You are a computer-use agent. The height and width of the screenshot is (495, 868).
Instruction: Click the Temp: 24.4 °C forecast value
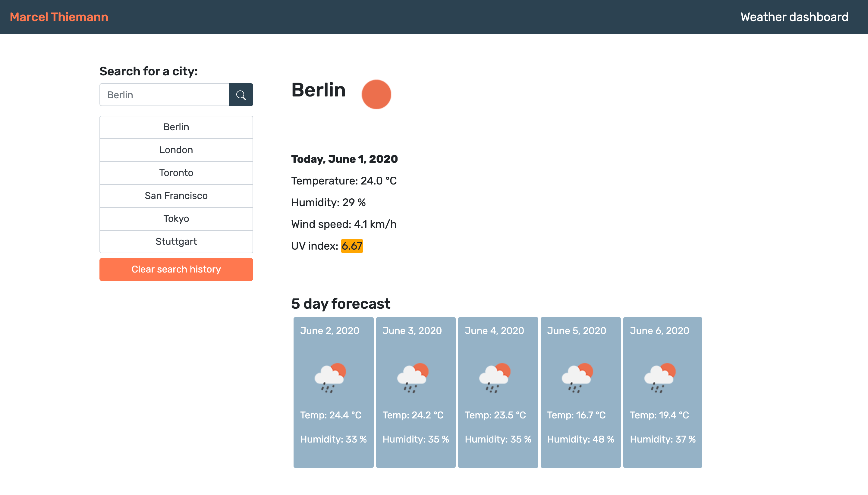[x=331, y=415]
